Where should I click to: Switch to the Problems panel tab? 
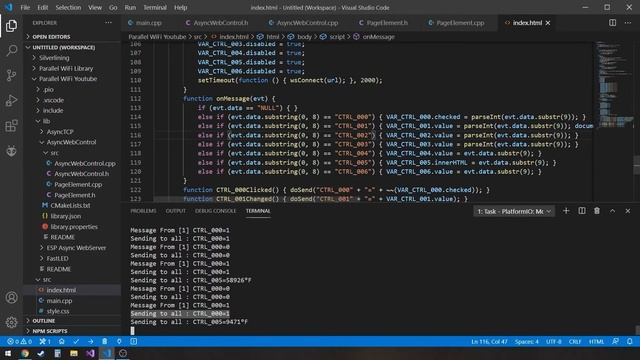pos(143,211)
